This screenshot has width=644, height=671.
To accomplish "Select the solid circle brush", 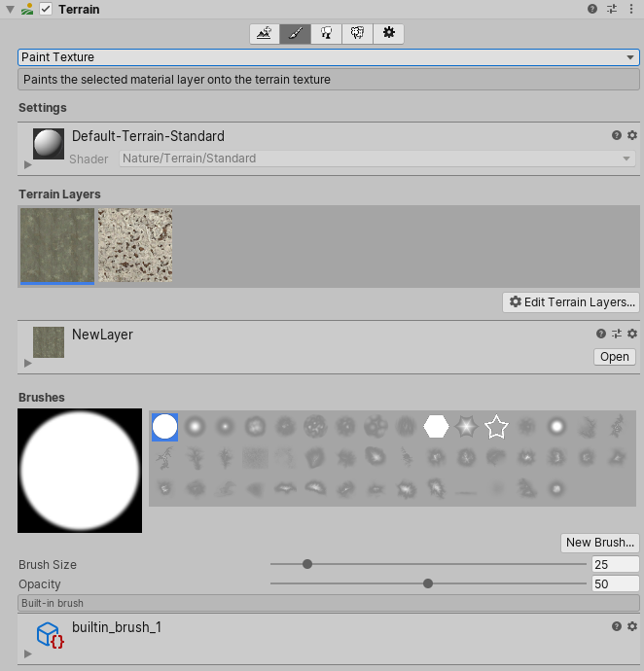I will pos(165,426).
